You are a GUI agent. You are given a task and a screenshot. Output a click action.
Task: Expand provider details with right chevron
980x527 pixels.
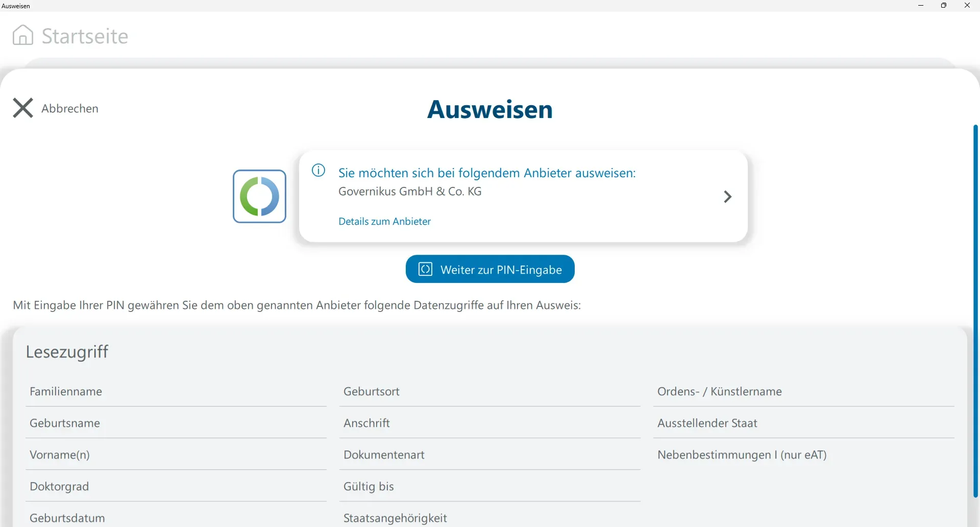pyautogui.click(x=727, y=197)
